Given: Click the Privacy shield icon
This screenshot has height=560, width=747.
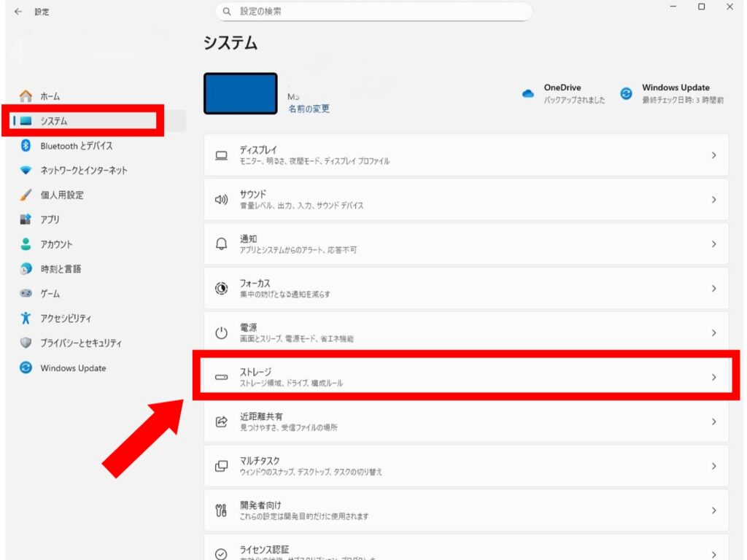Looking at the screenshot, I should (x=26, y=343).
